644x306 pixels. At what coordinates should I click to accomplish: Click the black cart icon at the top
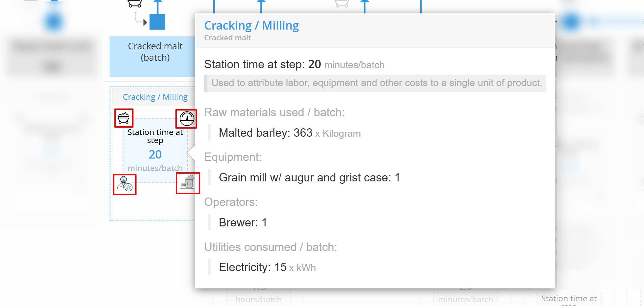[x=135, y=3]
